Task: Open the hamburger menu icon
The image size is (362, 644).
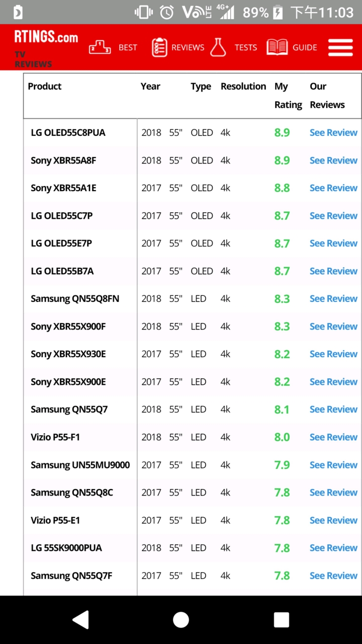Action: [x=340, y=48]
